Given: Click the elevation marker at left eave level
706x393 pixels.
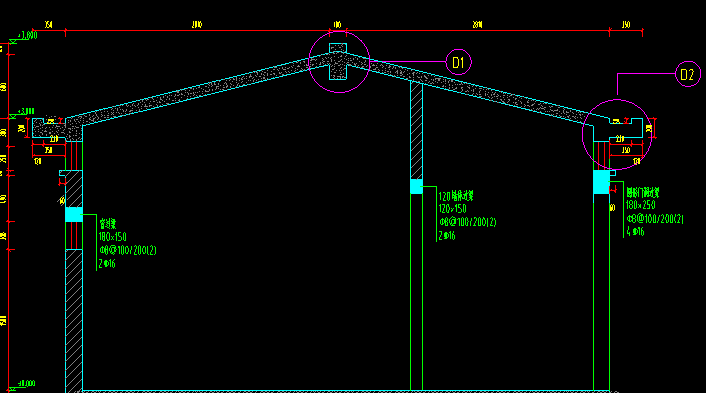Looking at the screenshot, I should (x=14, y=116).
